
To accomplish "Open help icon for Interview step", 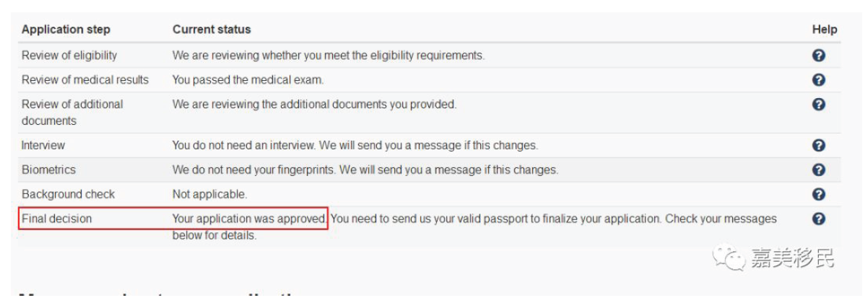I will tap(819, 146).
